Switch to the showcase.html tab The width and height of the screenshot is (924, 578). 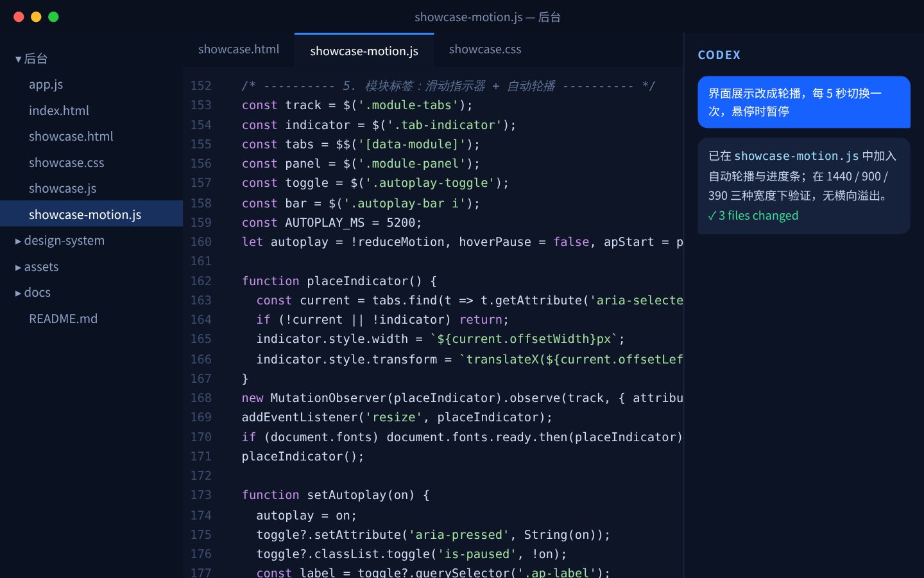pyautogui.click(x=239, y=49)
